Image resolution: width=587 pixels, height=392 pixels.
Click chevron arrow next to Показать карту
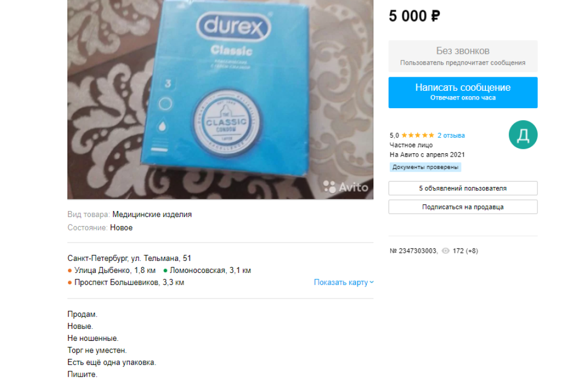371,282
